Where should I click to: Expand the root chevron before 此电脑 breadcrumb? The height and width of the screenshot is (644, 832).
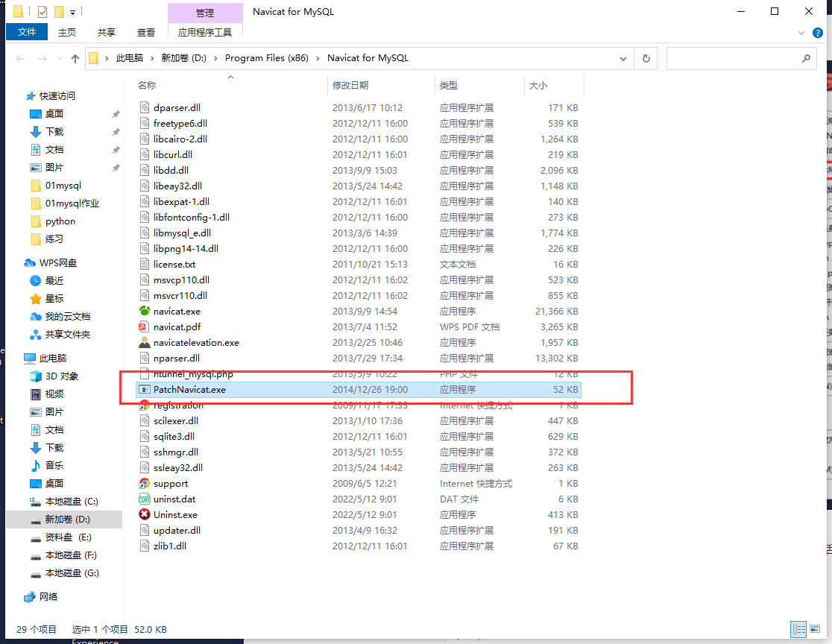click(x=107, y=58)
